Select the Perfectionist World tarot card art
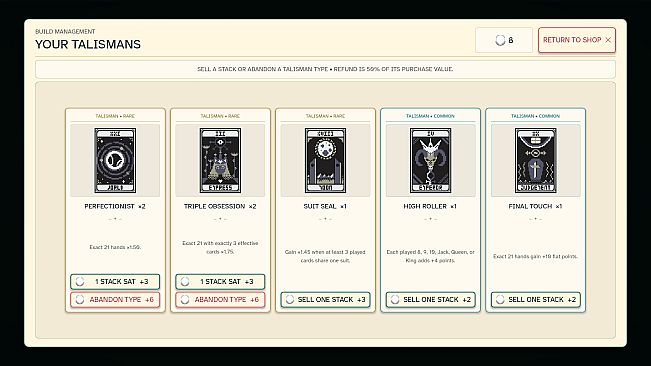The width and height of the screenshot is (651, 366). (115, 160)
